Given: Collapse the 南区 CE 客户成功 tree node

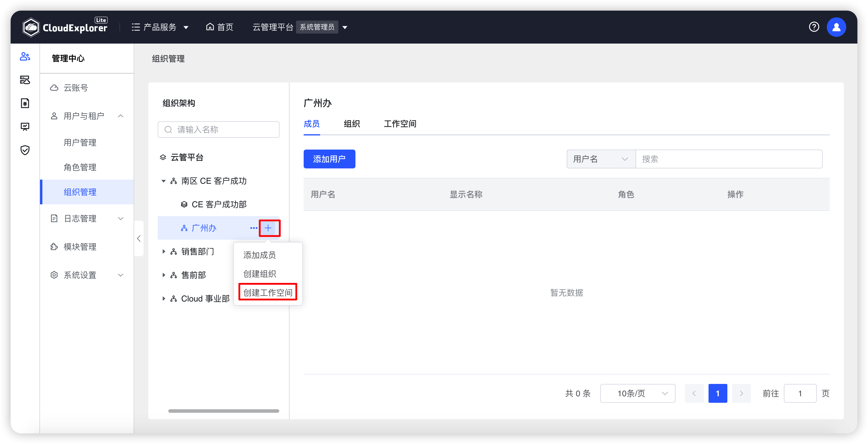Looking at the screenshot, I should (x=163, y=181).
